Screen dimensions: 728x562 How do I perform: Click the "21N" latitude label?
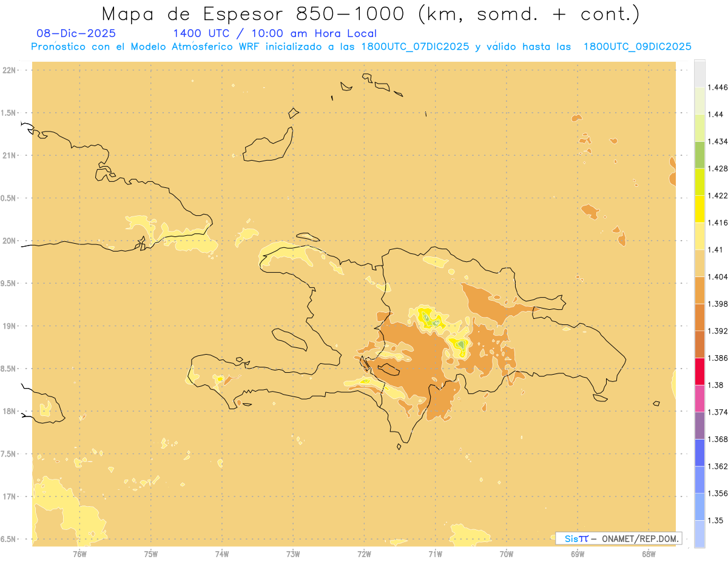9,156
